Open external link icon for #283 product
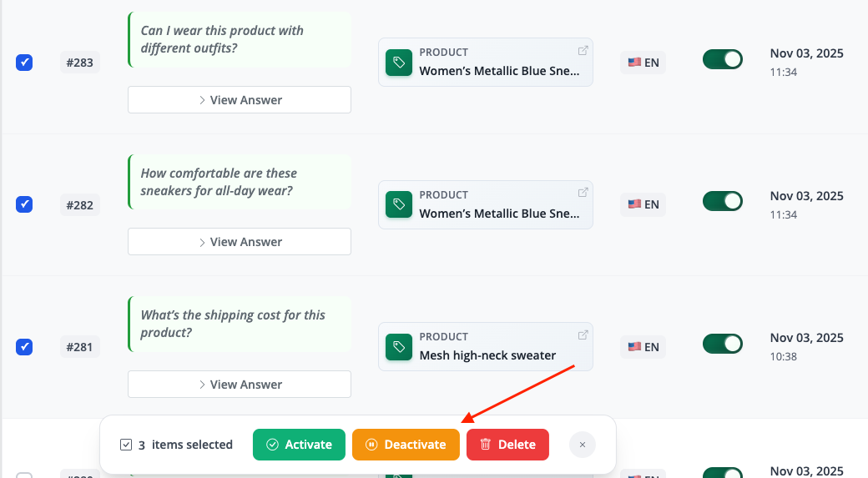This screenshot has width=868, height=478. (x=583, y=51)
